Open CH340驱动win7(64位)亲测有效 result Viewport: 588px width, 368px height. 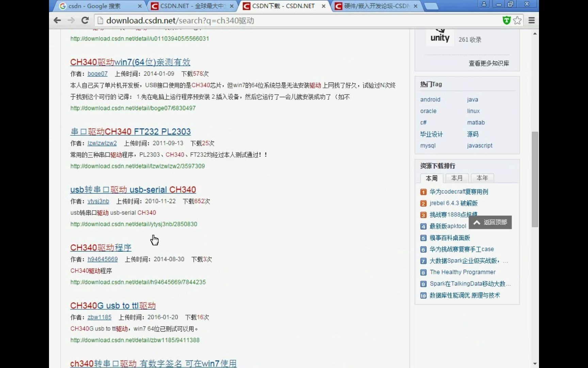pos(130,62)
